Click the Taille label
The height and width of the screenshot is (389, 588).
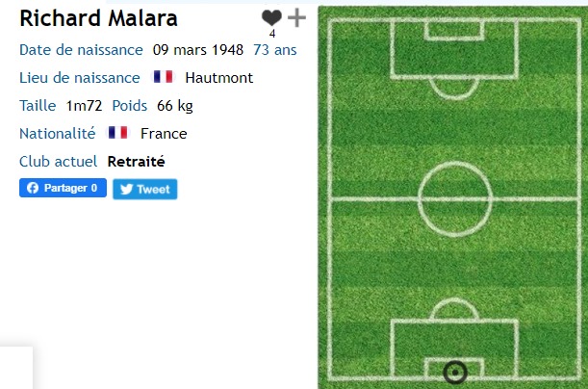coord(38,105)
